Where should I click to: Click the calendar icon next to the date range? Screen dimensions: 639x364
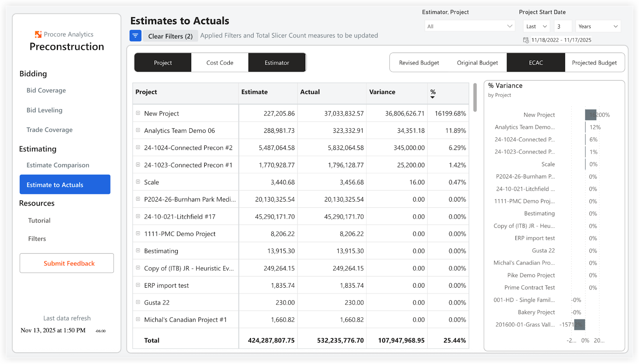click(x=526, y=40)
